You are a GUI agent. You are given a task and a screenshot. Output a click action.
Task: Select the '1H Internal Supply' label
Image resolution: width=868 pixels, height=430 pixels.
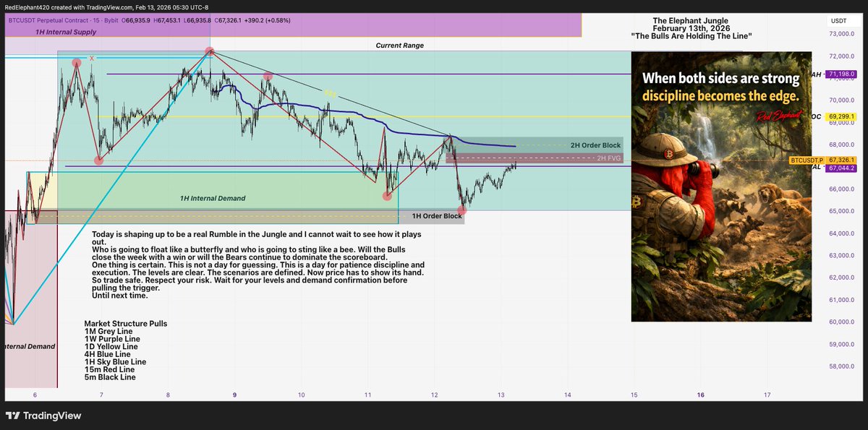(66, 33)
